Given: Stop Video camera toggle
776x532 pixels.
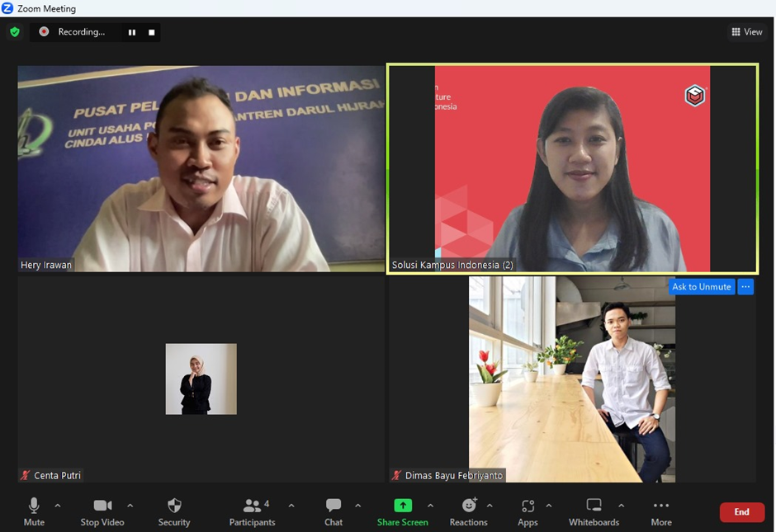Looking at the screenshot, I should [102, 511].
